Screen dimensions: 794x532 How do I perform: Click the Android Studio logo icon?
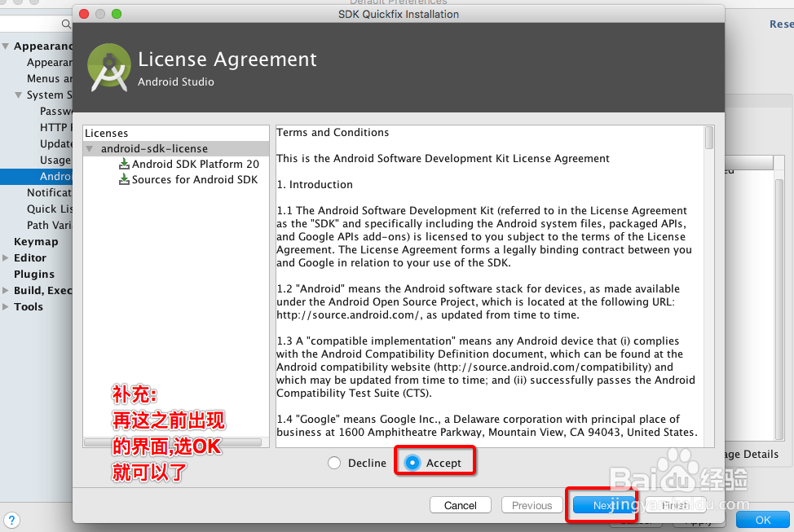tap(109, 68)
